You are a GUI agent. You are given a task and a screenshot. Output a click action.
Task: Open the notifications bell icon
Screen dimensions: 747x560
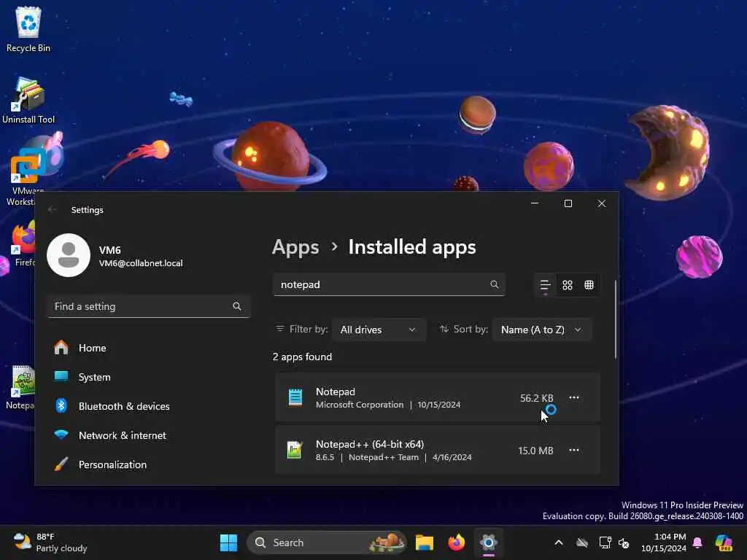point(697,542)
